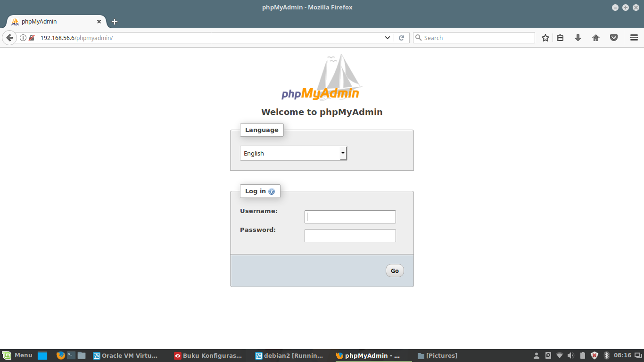Switch to Oracle VM VirtualBox taskbar window
The width and height of the screenshot is (644, 362).
click(x=125, y=355)
